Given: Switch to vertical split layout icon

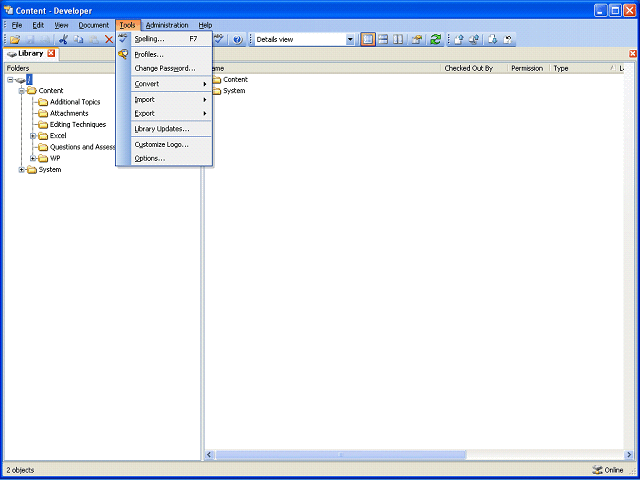Looking at the screenshot, I should tap(398, 40).
